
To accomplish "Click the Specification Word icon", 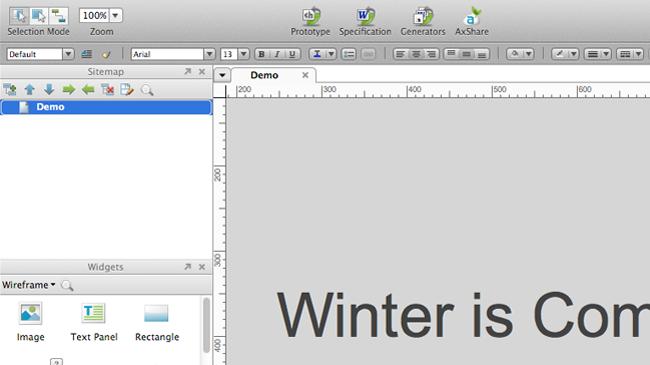I will pos(365,17).
